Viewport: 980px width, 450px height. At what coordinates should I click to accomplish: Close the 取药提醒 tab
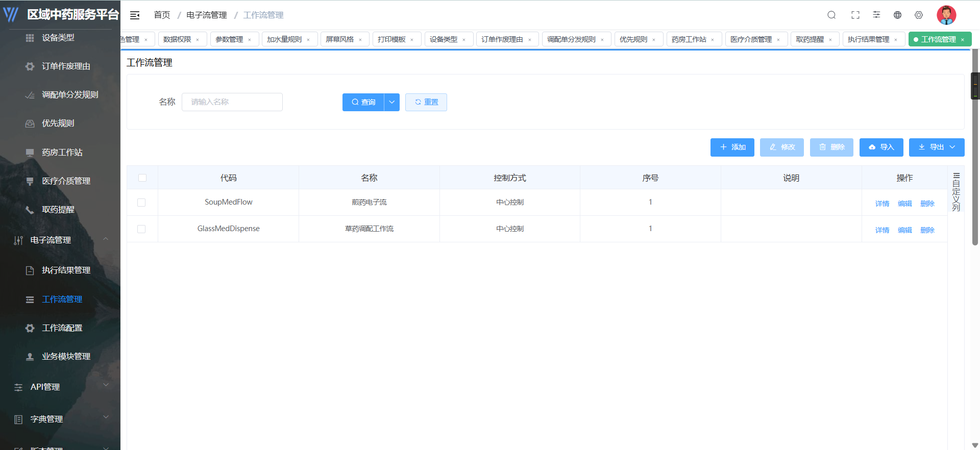point(830,40)
